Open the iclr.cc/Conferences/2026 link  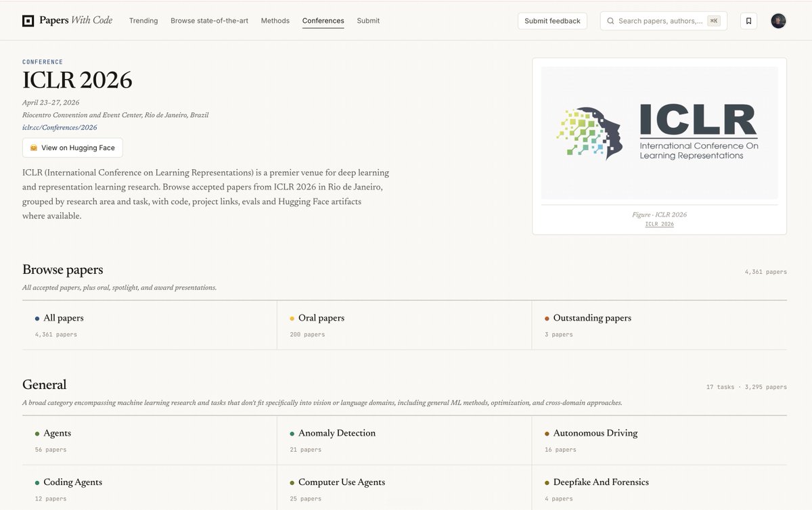(60, 127)
